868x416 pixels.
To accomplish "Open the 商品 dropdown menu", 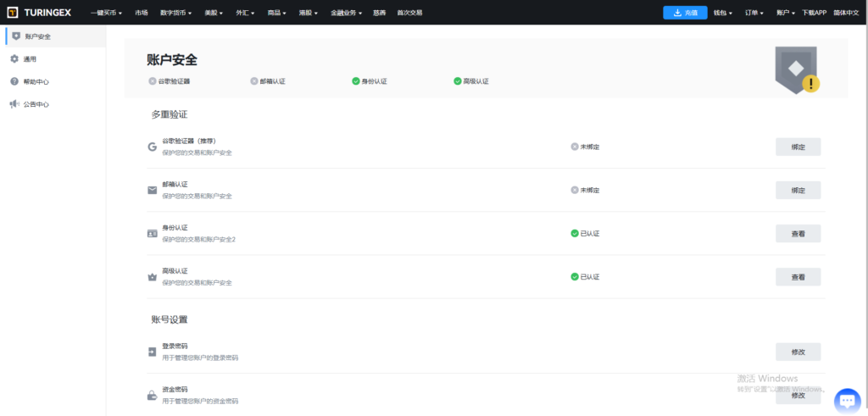I will coord(277,13).
